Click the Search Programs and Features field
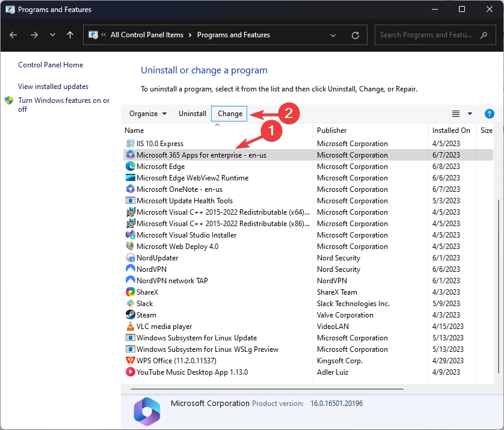This screenshot has height=430, width=504. click(435, 35)
